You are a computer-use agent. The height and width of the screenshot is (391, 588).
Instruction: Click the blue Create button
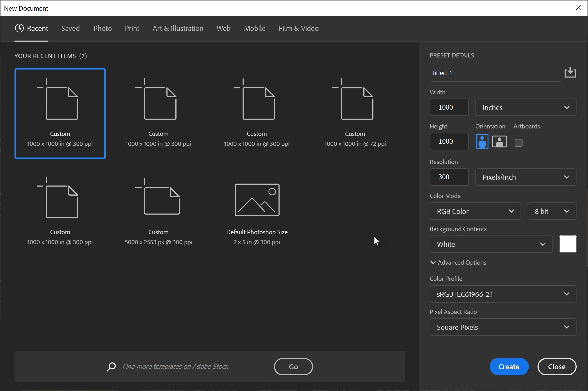coord(509,367)
